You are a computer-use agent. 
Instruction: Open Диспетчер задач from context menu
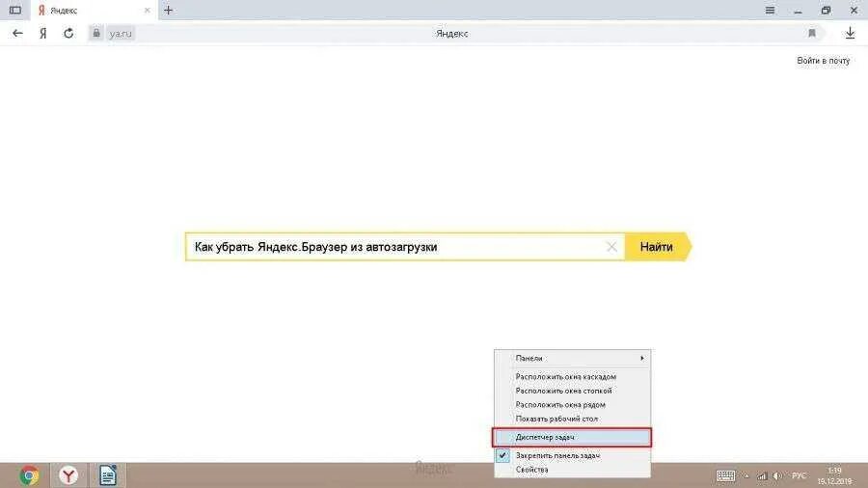572,437
